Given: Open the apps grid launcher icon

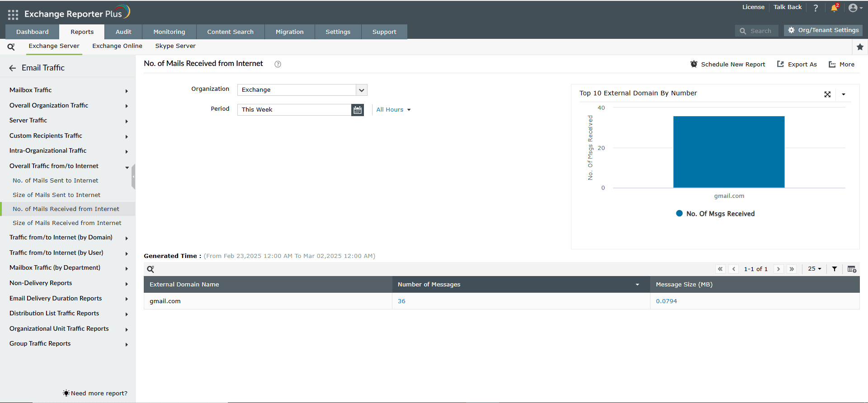Looking at the screenshot, I should [x=13, y=14].
